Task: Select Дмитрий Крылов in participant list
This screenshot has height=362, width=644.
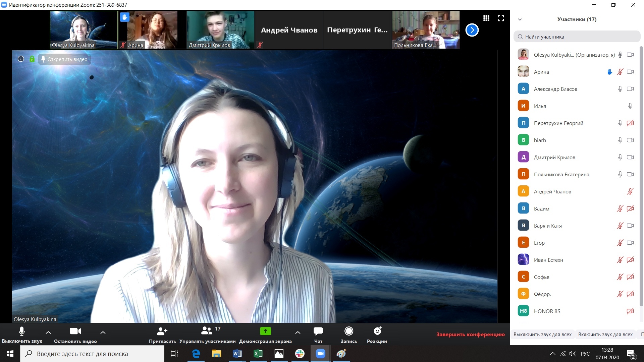Action: pos(576,157)
